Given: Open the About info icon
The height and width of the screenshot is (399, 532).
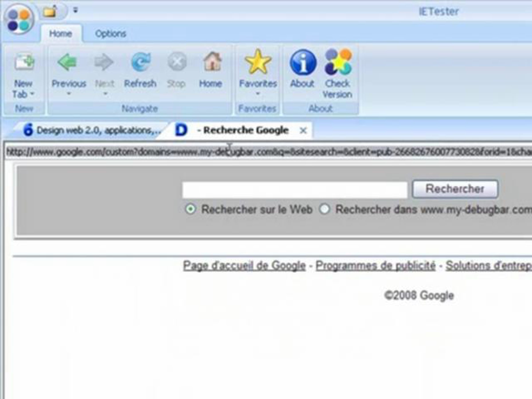Looking at the screenshot, I should pos(303,63).
